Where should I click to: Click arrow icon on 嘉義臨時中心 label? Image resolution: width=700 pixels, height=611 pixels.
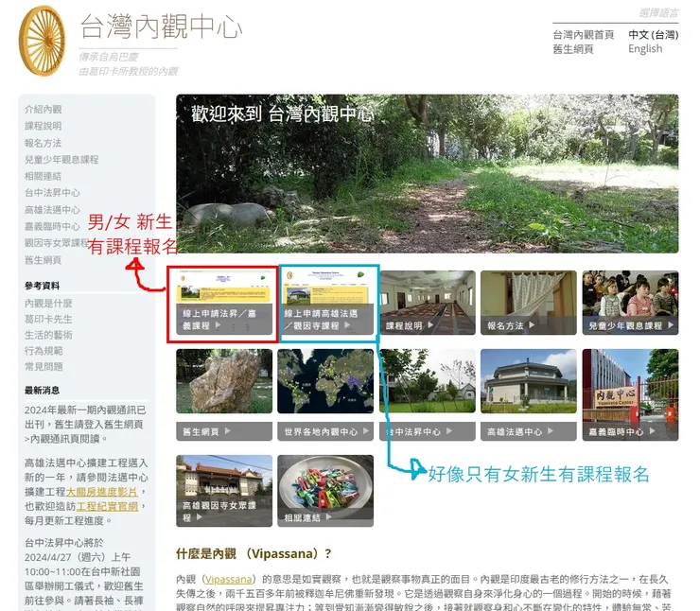[x=653, y=431]
